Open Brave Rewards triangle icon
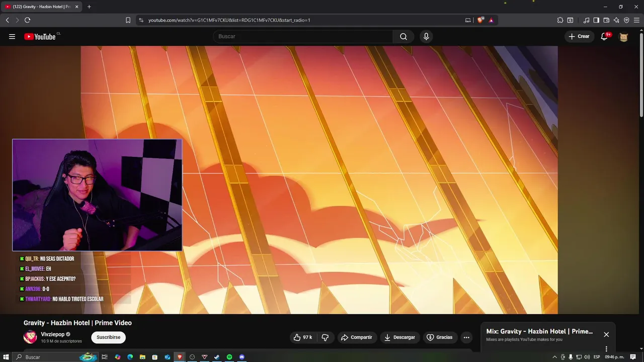 coord(491,20)
